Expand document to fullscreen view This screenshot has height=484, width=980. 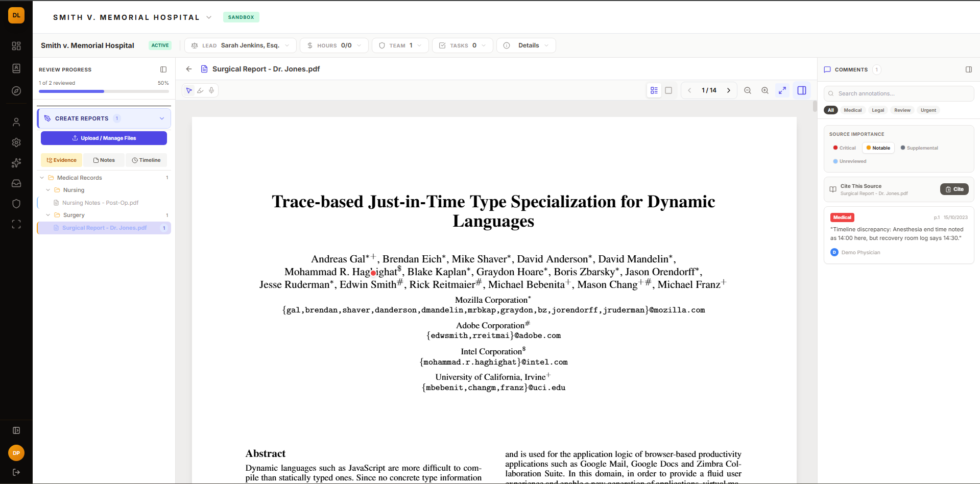coord(782,90)
